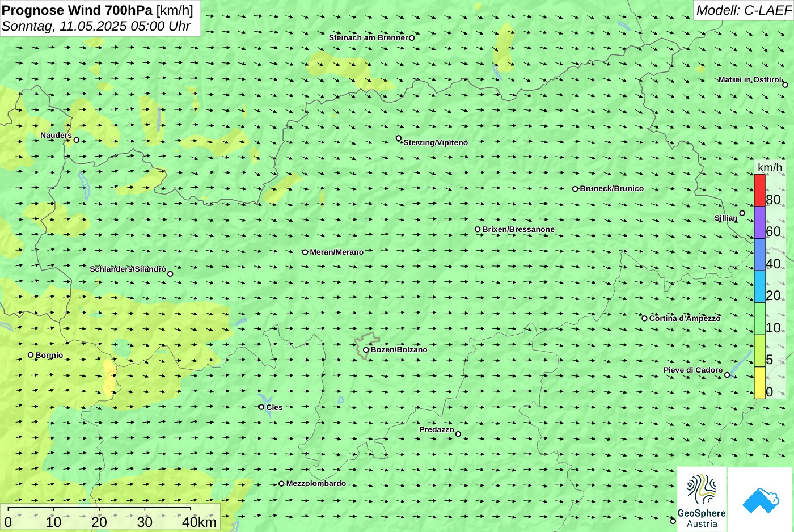This screenshot has height=532, width=794.
Task: Click the 'Modell: C-LAEF' label
Action: point(744,10)
